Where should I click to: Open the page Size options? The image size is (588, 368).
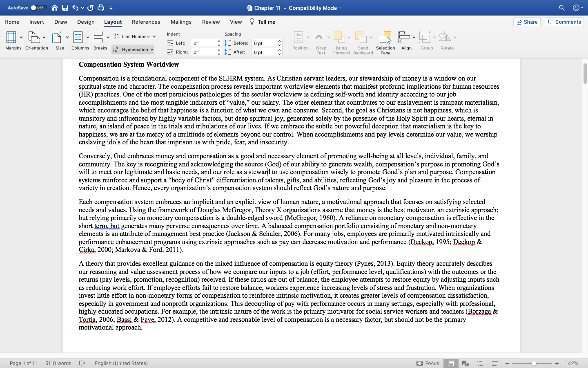point(60,41)
